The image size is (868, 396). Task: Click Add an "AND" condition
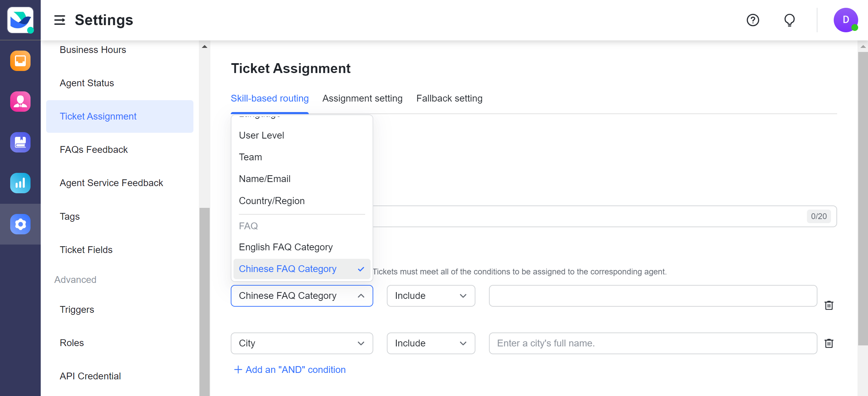pos(289,370)
